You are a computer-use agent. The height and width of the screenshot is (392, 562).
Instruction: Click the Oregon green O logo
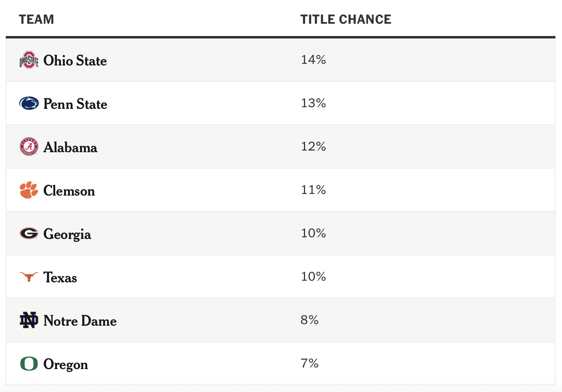[29, 363]
